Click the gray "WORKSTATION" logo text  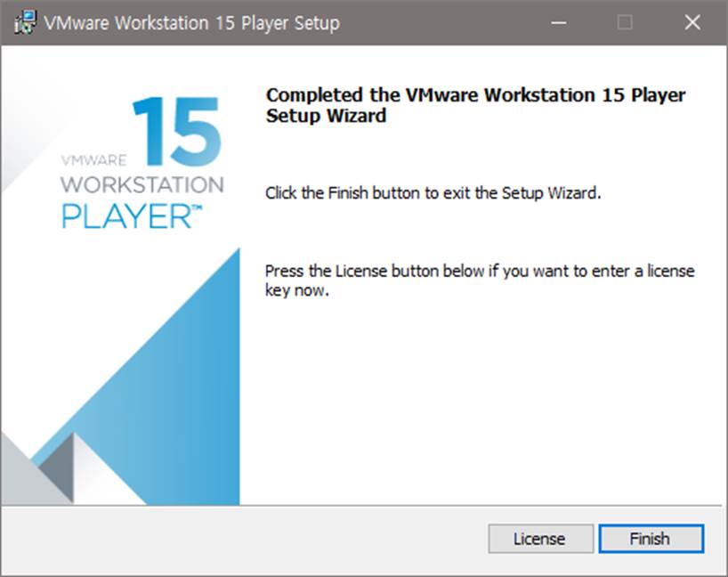[x=142, y=185]
